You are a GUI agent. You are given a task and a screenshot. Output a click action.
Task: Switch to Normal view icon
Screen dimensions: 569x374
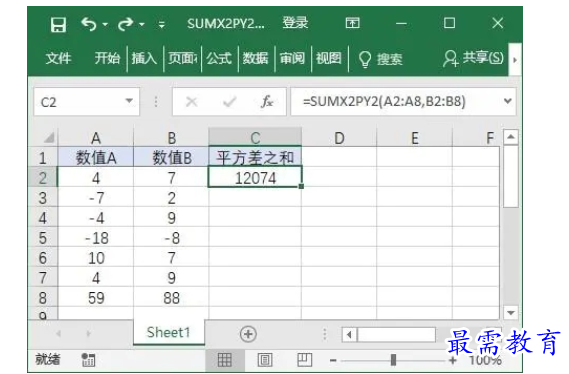[225, 360]
